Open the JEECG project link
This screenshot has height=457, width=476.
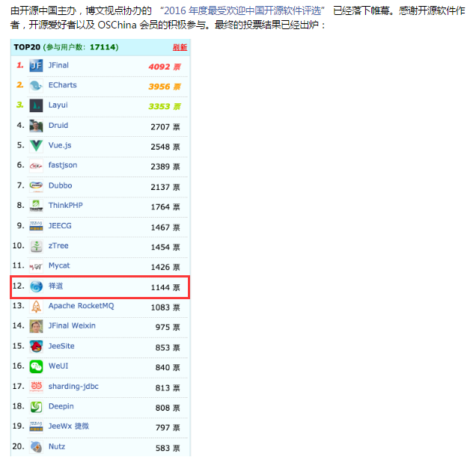pos(60,226)
